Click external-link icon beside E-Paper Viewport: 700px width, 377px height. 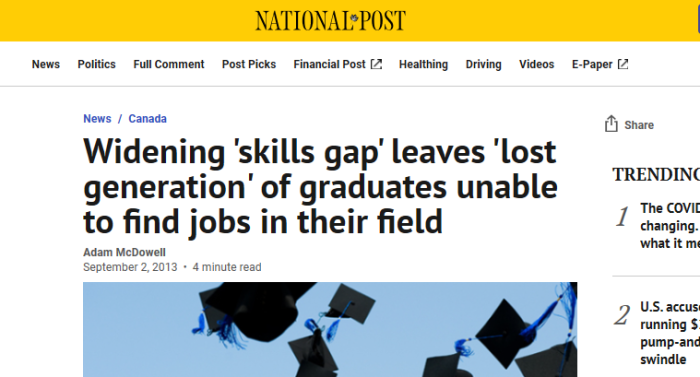pos(623,64)
